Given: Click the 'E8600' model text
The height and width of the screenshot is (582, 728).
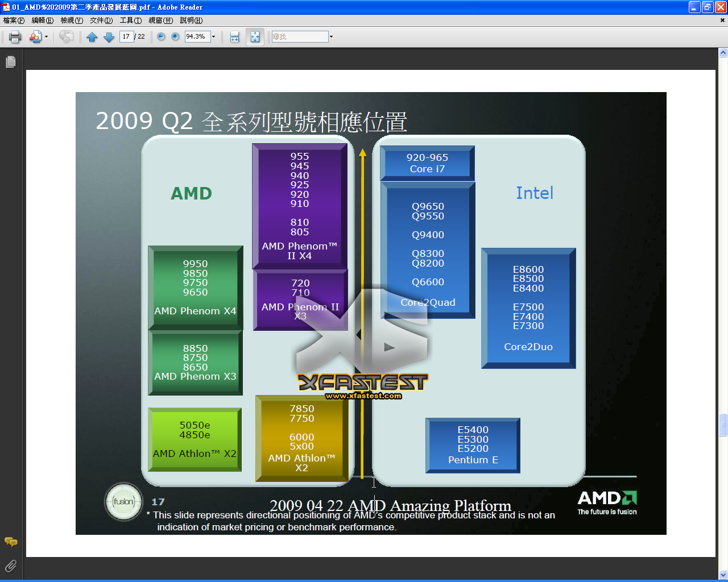Looking at the screenshot, I should pos(528,269).
